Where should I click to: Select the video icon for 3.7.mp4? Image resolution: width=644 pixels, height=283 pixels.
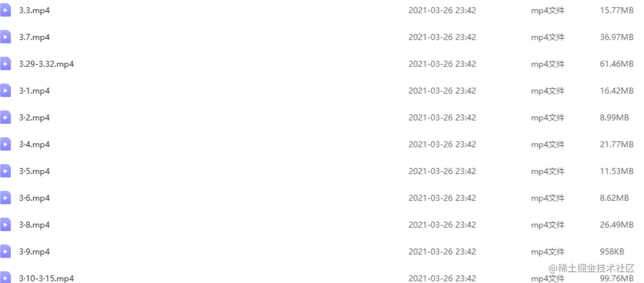coord(5,37)
